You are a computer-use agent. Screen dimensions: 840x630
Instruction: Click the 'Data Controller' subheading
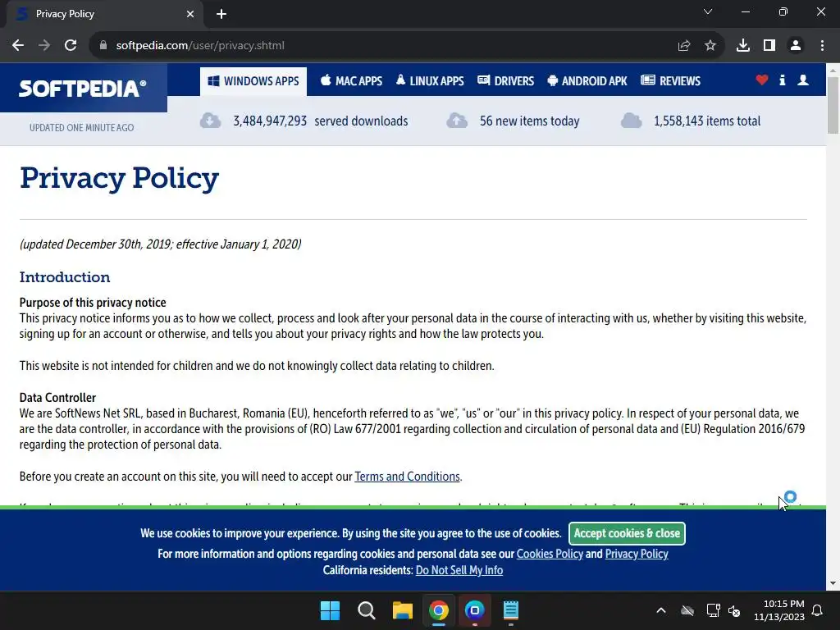coord(57,398)
